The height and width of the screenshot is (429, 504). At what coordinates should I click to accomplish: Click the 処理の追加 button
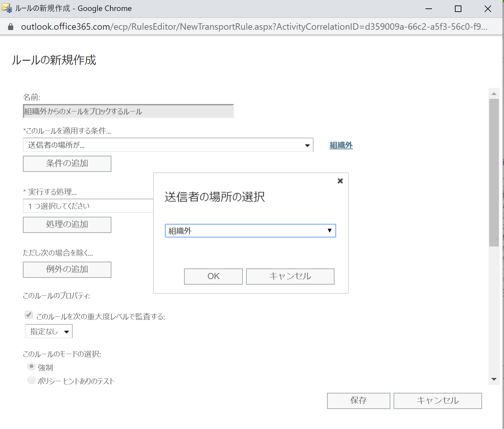tap(67, 225)
